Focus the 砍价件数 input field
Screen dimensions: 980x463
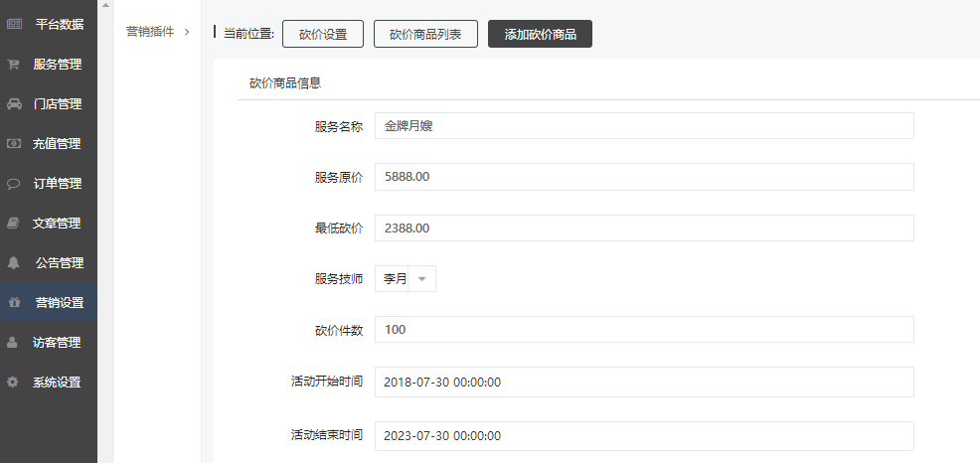click(644, 329)
